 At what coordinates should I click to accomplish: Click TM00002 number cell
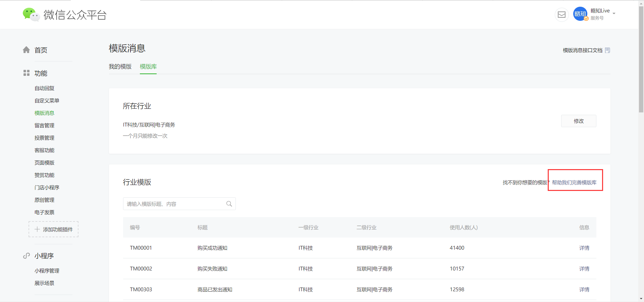141,269
